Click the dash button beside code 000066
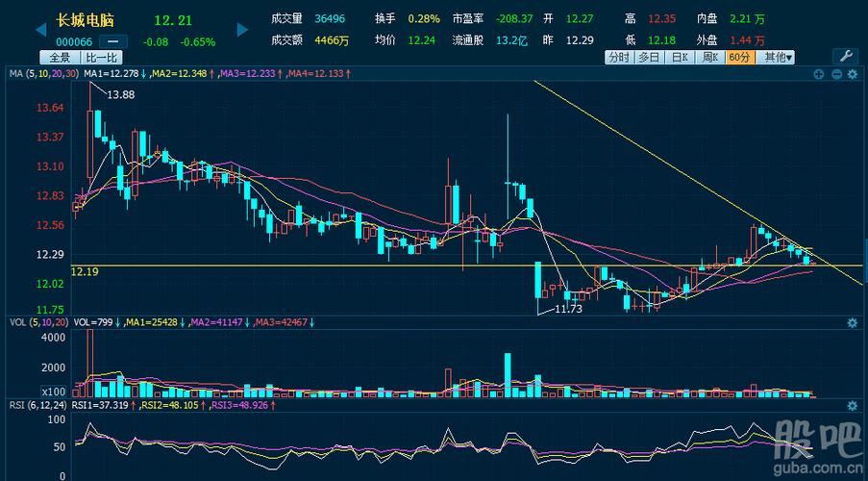The height and width of the screenshot is (481, 868). coord(113,41)
